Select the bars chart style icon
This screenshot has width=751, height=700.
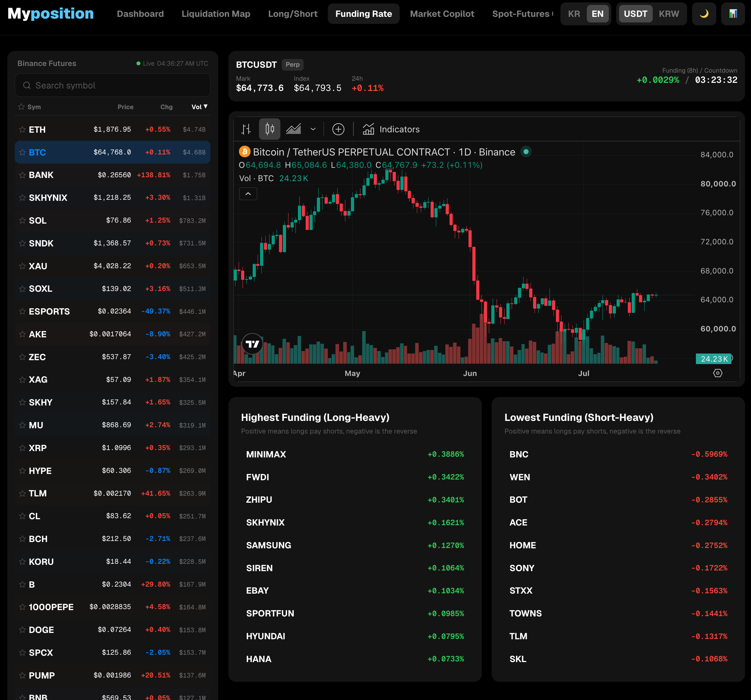coord(246,129)
